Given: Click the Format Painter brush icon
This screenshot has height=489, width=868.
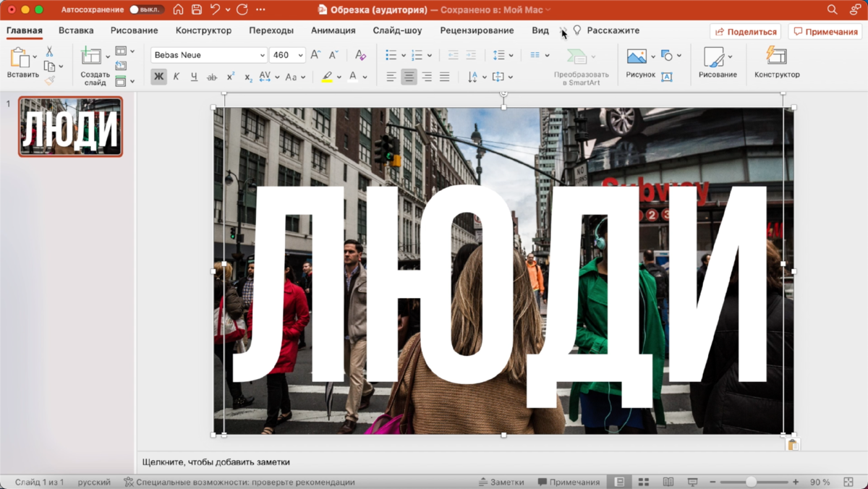Looking at the screenshot, I should click(x=50, y=81).
